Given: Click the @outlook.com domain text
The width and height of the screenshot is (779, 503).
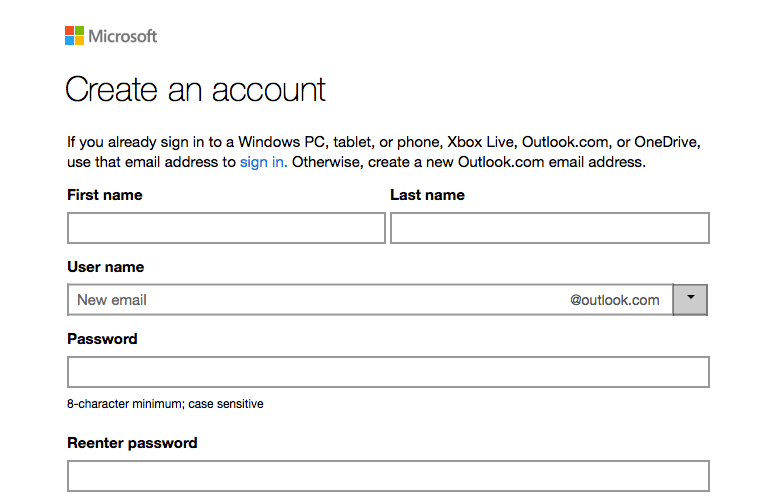Looking at the screenshot, I should [x=615, y=300].
